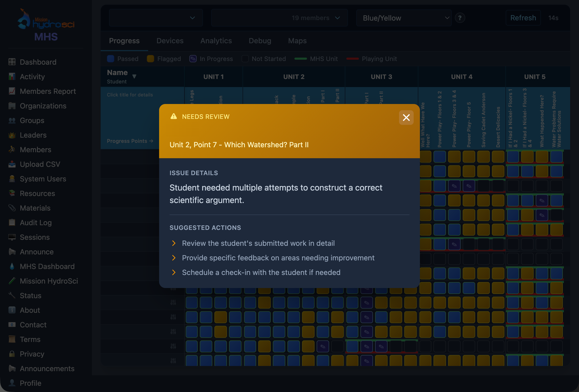Image resolution: width=579 pixels, height=392 pixels.
Task: Open the Audit Log clipboard icon
Action: pyautogui.click(x=12, y=223)
